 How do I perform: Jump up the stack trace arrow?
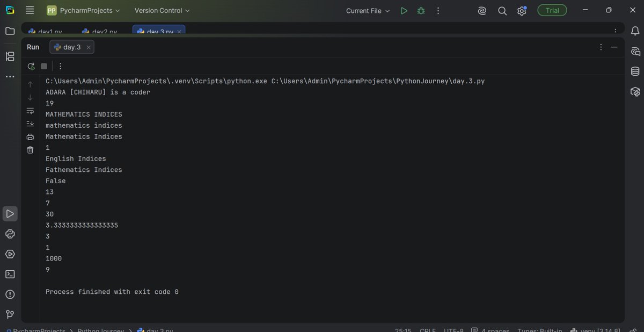click(30, 84)
